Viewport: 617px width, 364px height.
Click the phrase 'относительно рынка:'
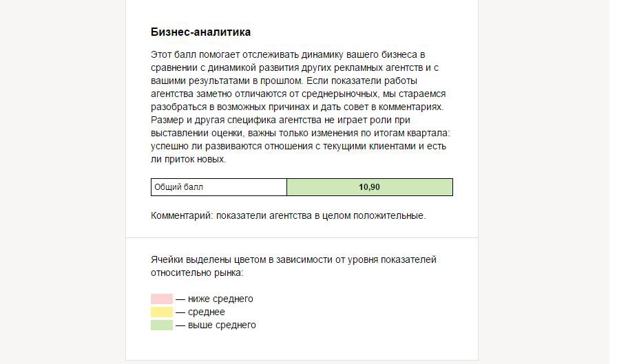click(197, 272)
